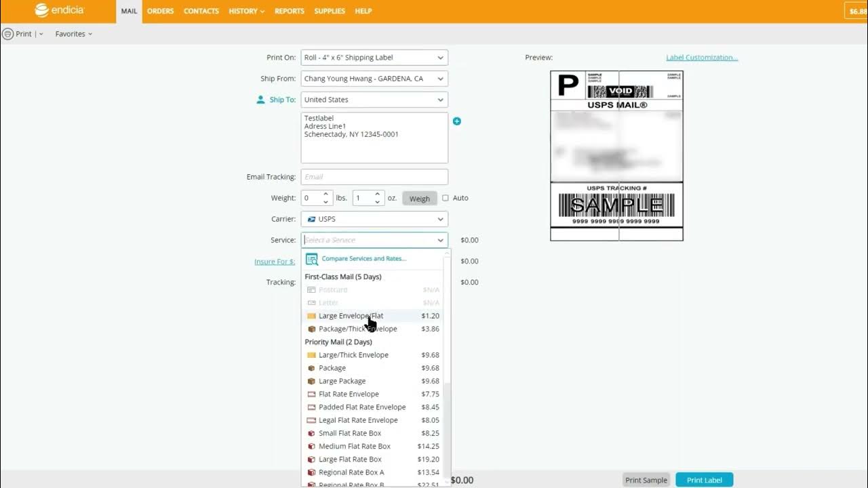Open the Favorites dropdown
The height and width of the screenshot is (488, 868).
click(x=73, y=34)
